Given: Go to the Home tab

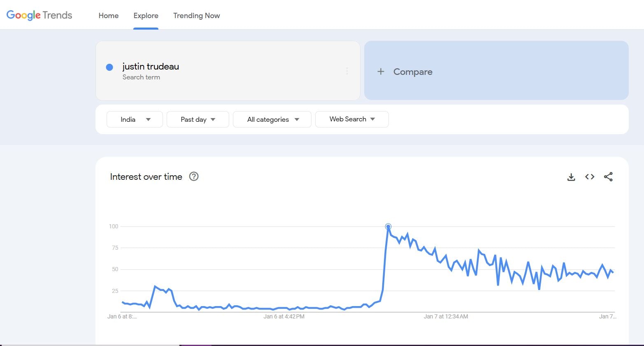Looking at the screenshot, I should (x=109, y=16).
